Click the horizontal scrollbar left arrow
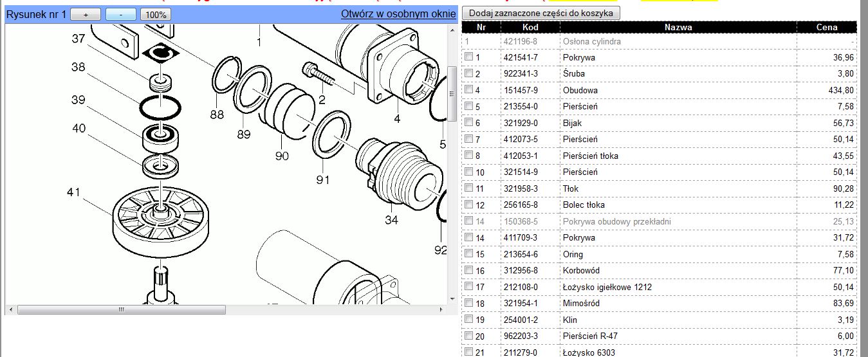Screen dimensions: 868x357 pos(9,309)
